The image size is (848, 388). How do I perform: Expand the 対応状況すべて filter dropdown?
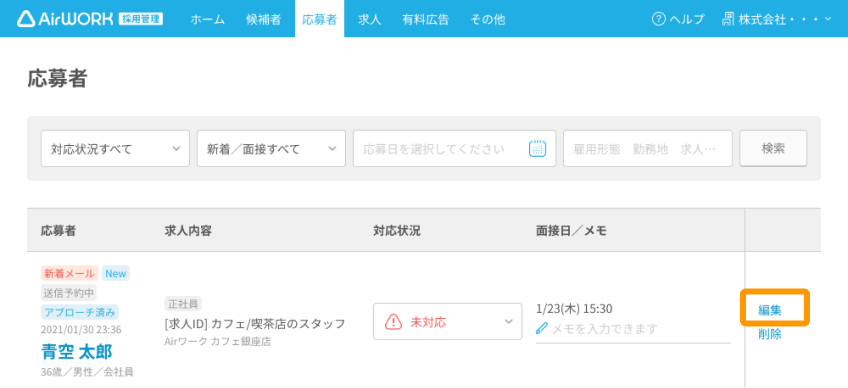[x=115, y=148]
